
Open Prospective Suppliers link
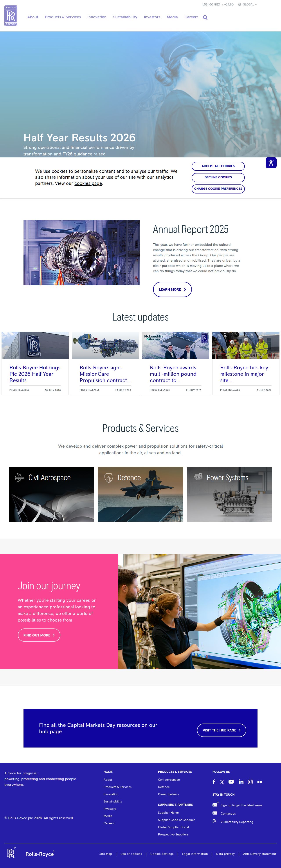pos(173,835)
